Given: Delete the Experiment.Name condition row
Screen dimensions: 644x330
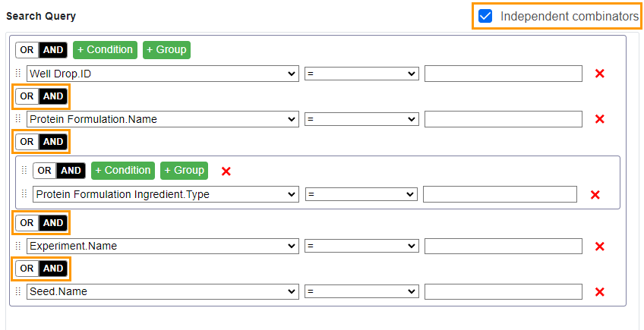Looking at the screenshot, I should (599, 247).
